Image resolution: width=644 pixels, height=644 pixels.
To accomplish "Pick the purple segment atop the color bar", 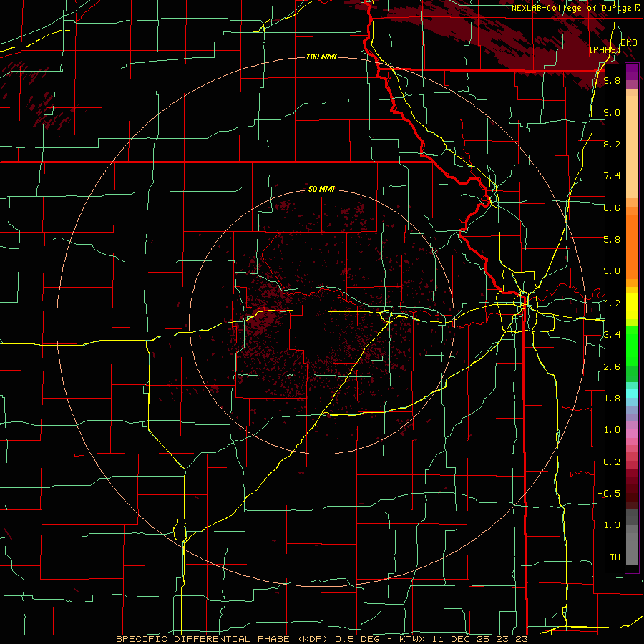I will click(632, 72).
